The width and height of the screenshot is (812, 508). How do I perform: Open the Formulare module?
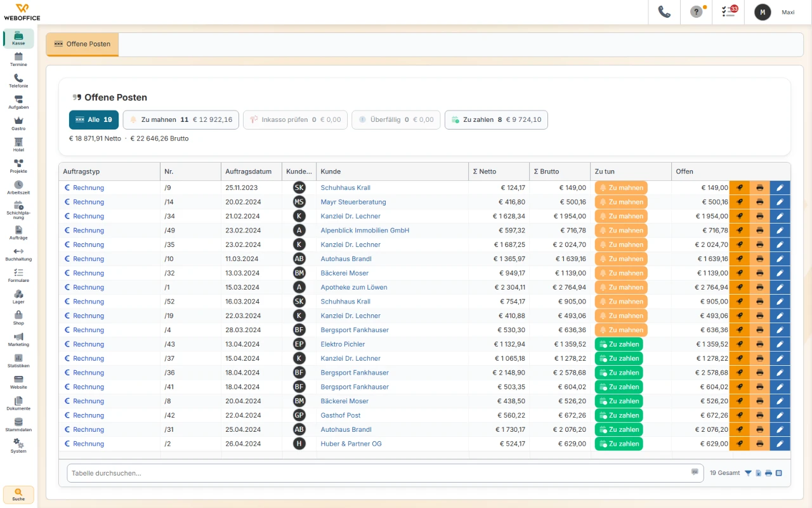click(18, 276)
